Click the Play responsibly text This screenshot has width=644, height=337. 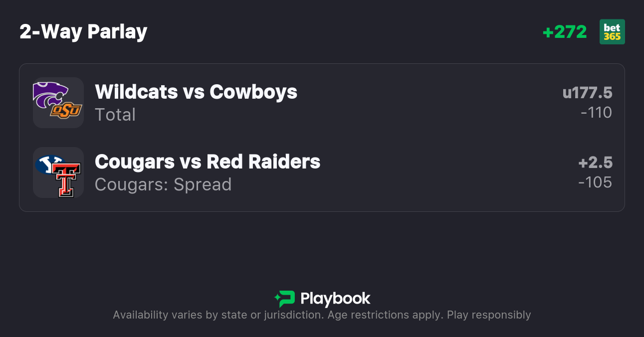489,315
